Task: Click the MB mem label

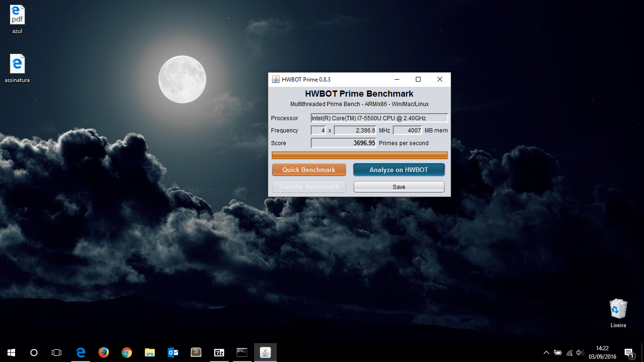Action: tap(436, 131)
